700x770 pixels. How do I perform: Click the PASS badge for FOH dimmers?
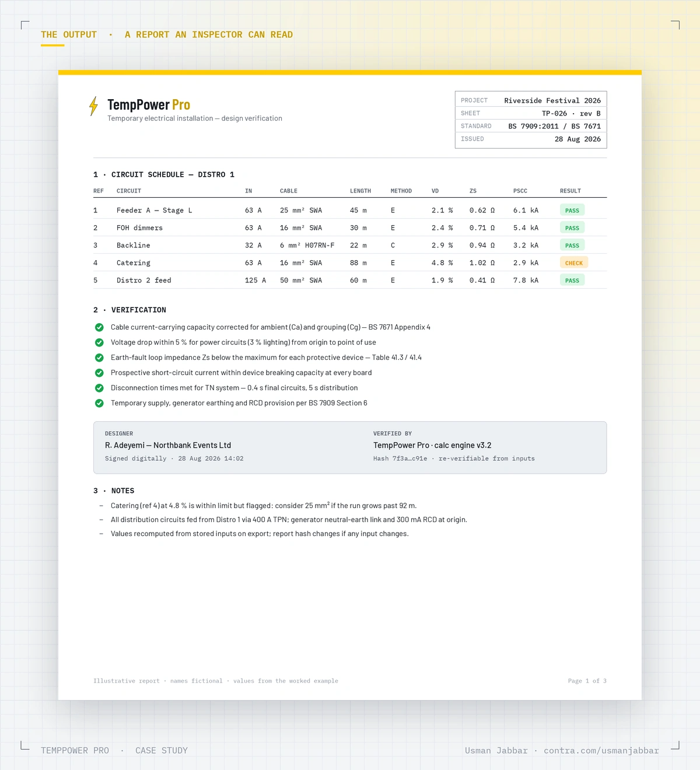(x=572, y=228)
